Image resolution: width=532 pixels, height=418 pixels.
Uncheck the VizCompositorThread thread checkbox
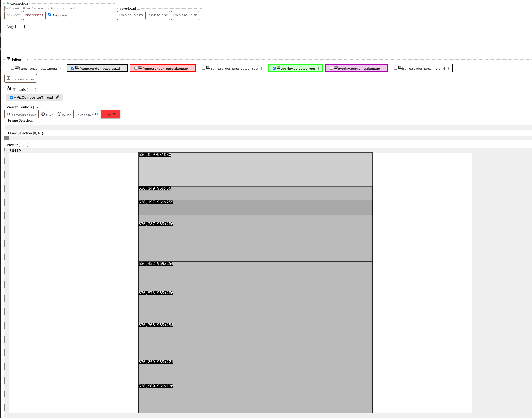[11, 98]
